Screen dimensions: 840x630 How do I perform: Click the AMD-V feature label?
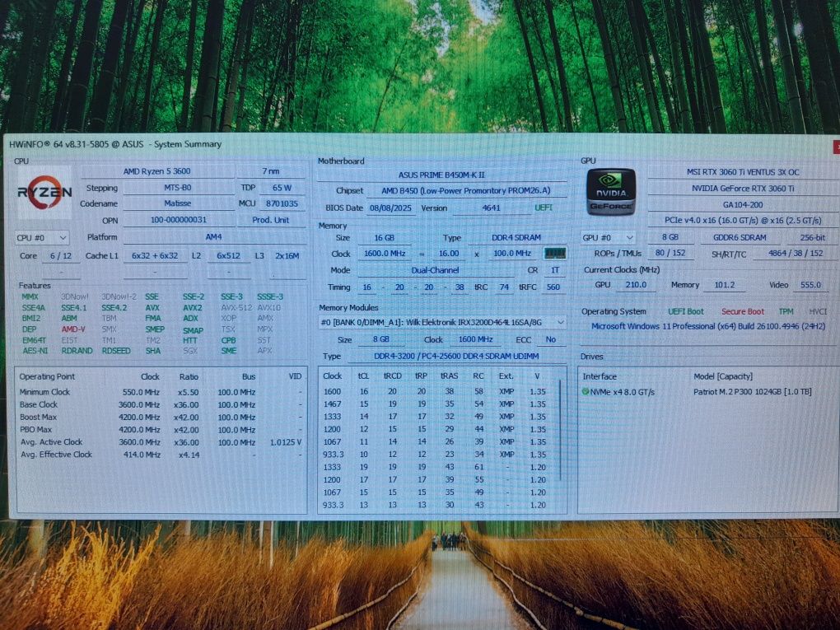(72, 329)
